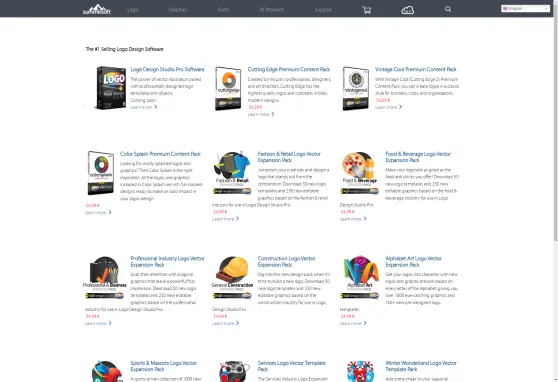The width and height of the screenshot is (558, 382).
Task: Click the #1 Selling Logo Design Software heading
Action: point(125,49)
